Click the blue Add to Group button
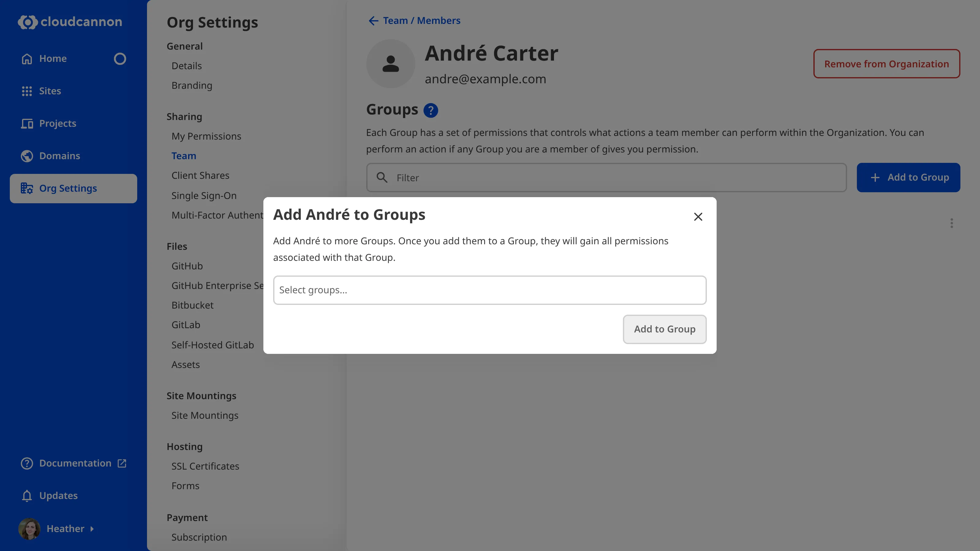 (x=908, y=178)
